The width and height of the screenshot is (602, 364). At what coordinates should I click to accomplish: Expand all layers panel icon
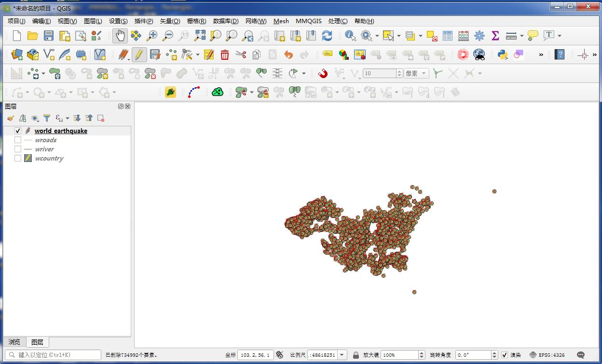77,118
